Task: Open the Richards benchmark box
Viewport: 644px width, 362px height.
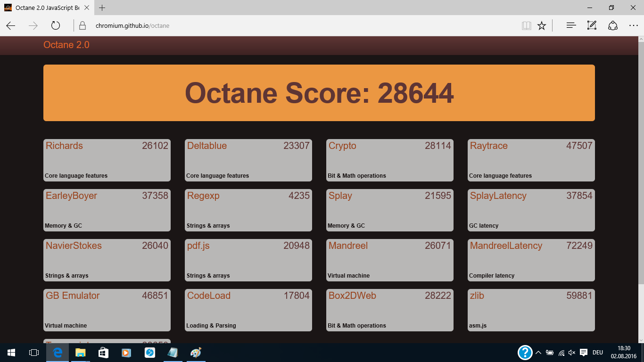Action: click(107, 160)
